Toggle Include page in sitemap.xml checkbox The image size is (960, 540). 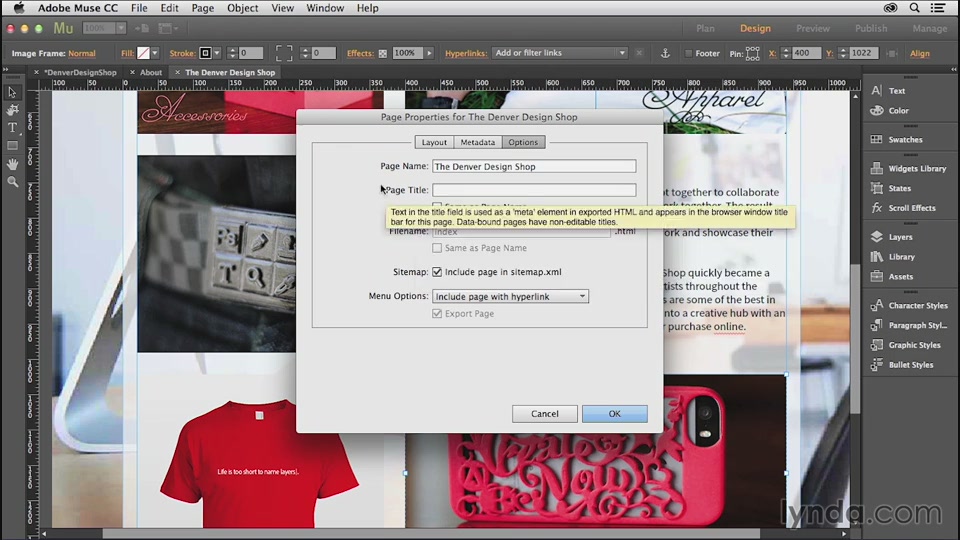437,272
